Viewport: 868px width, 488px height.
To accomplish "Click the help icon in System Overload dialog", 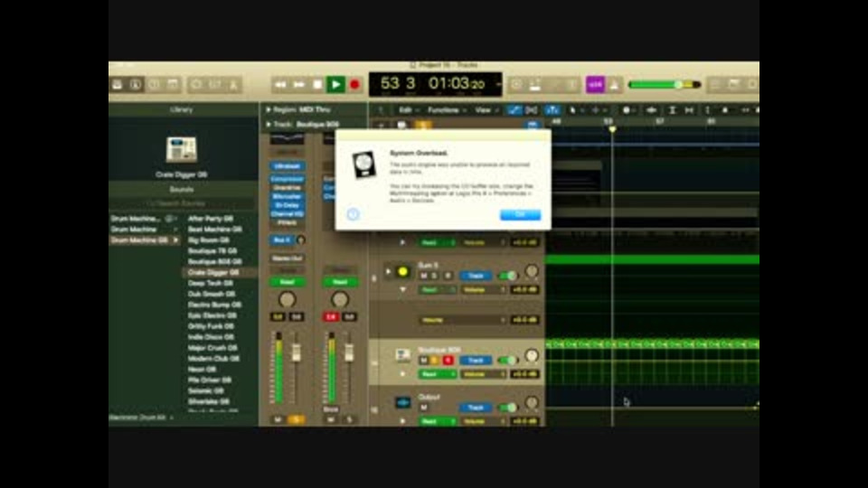I will point(354,214).
